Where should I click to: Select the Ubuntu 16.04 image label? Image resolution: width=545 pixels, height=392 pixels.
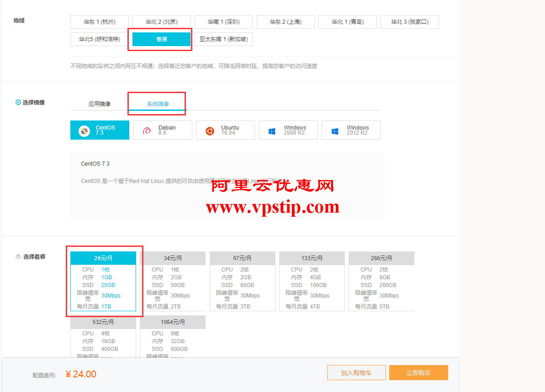230,130
